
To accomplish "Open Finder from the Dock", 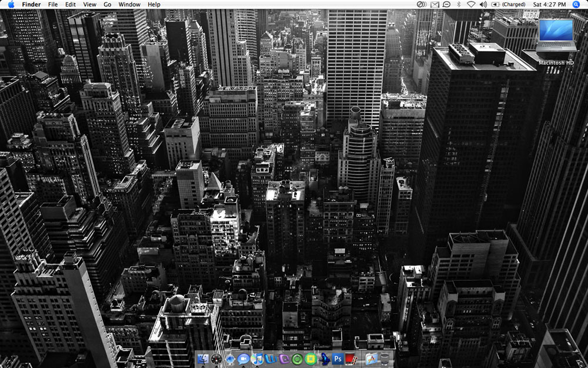I will pyautogui.click(x=203, y=359).
